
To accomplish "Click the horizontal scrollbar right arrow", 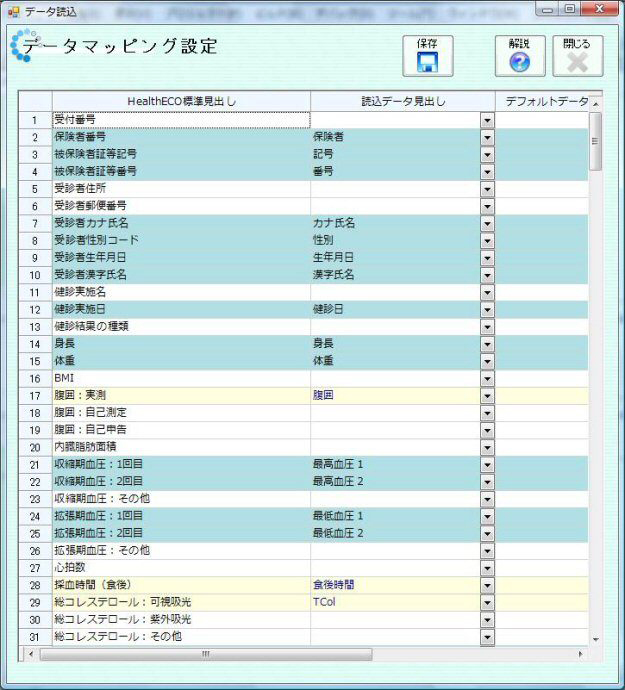I will (x=581, y=654).
